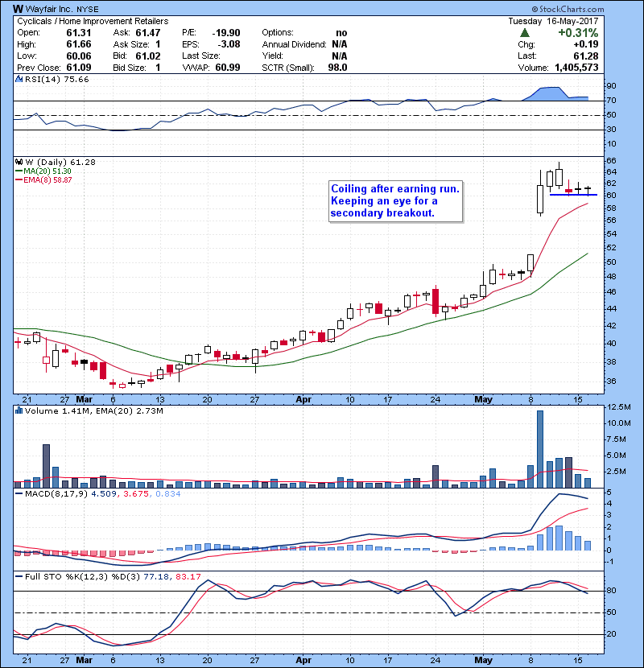The image size is (644, 668).
Task: Click the large volume bar in late February
Action: (46, 466)
